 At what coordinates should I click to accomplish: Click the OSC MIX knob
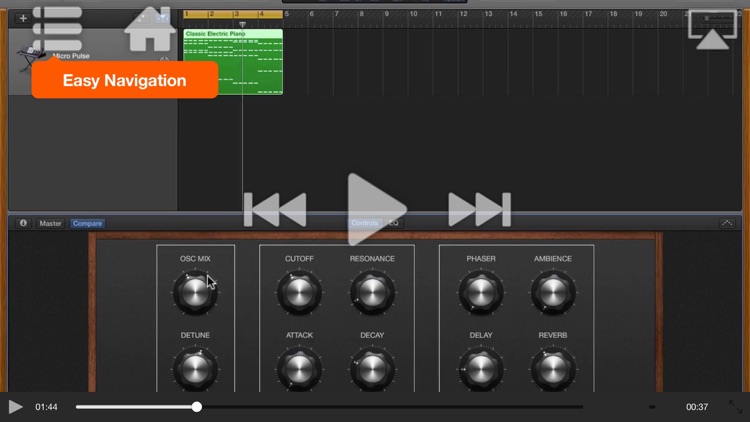coord(195,292)
